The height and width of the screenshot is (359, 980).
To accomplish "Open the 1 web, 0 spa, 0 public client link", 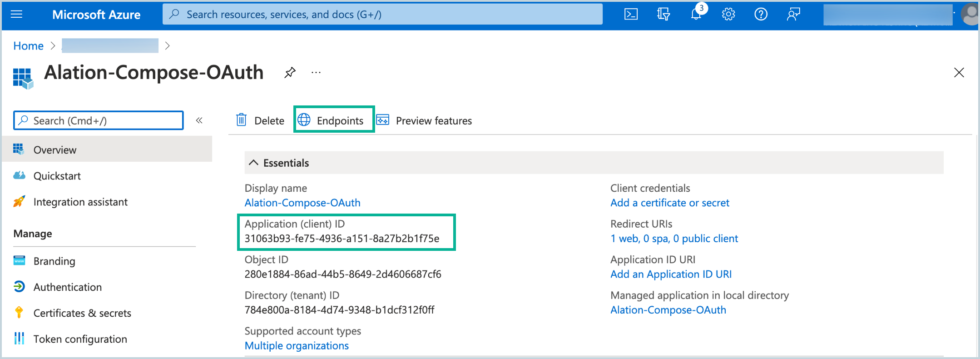I will tap(674, 239).
